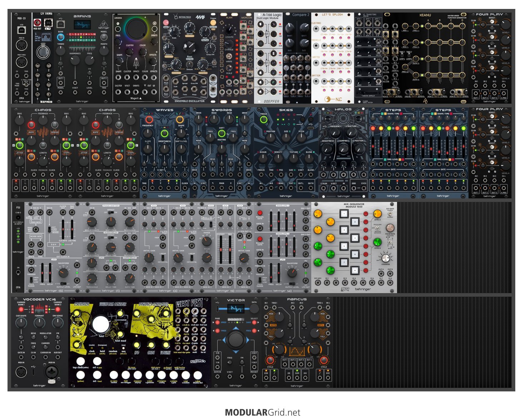
Task: Click the large white fold knob on West Pest
Action: click(101, 325)
